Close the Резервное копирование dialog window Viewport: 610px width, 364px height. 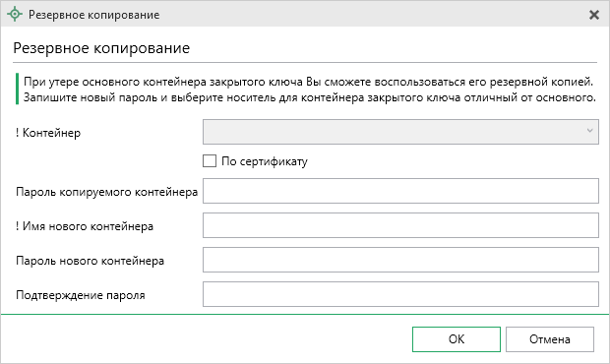click(594, 15)
